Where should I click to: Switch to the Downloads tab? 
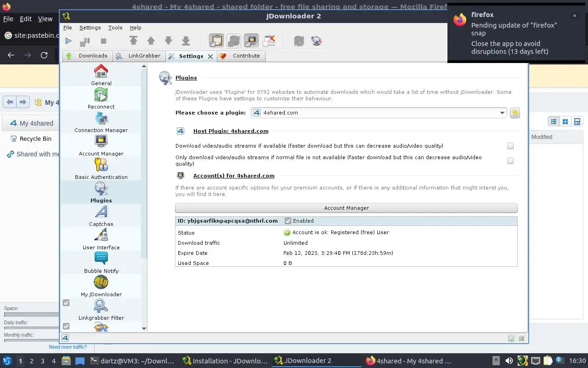point(87,56)
